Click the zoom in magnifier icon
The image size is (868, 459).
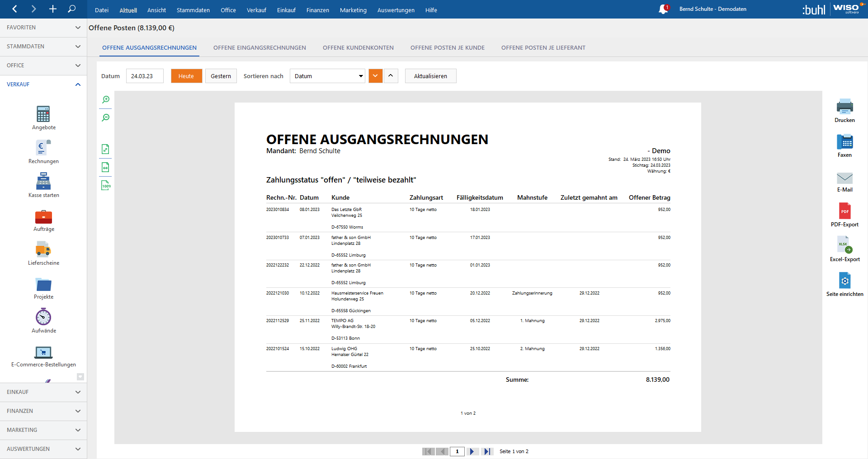point(106,100)
